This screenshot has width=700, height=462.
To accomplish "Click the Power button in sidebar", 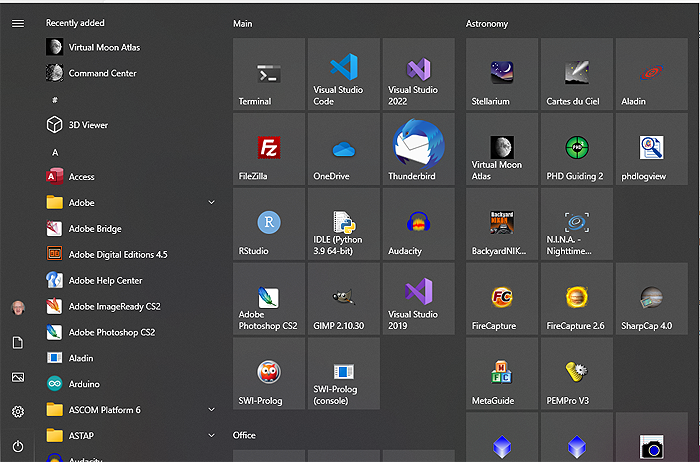I will (17, 446).
